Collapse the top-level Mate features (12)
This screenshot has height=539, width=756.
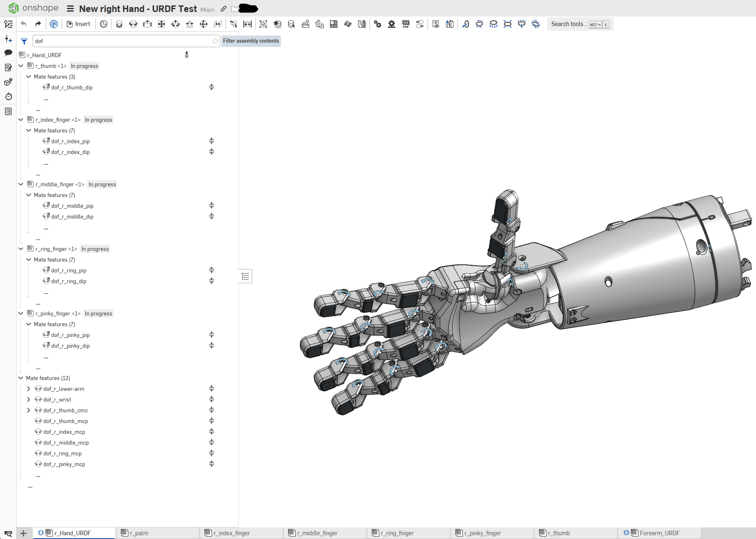click(21, 378)
